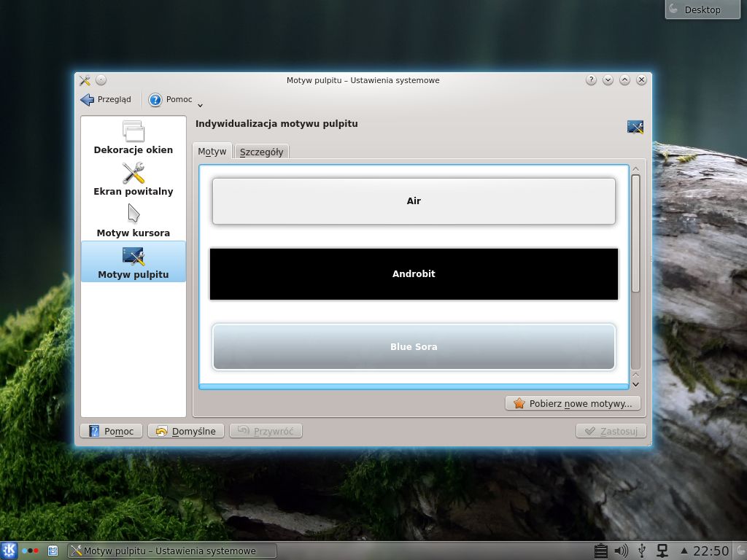Click window menu icon in title bar
Viewport: 747px width, 560px height.
point(85,80)
